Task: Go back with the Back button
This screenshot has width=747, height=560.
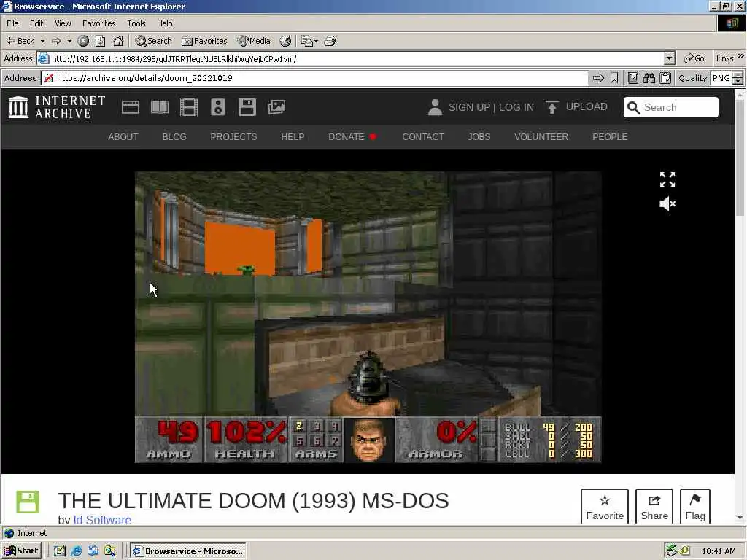Action: pyautogui.click(x=20, y=41)
